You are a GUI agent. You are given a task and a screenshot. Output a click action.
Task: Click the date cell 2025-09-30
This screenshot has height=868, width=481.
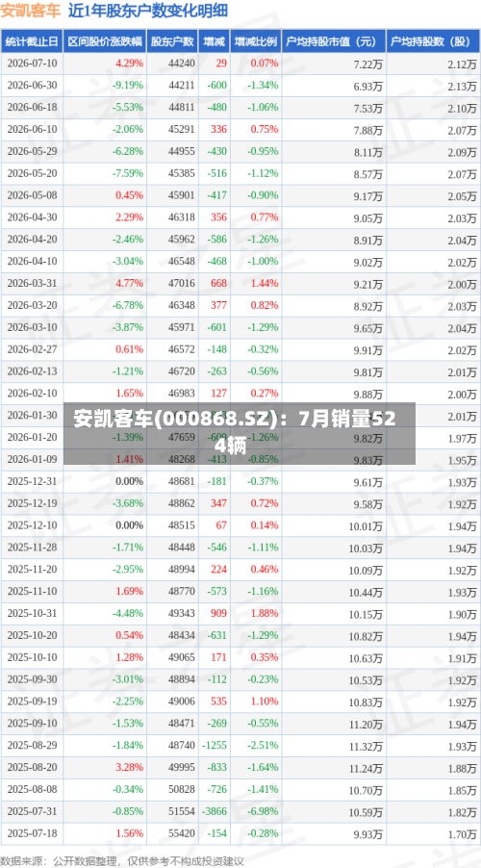click(32, 679)
